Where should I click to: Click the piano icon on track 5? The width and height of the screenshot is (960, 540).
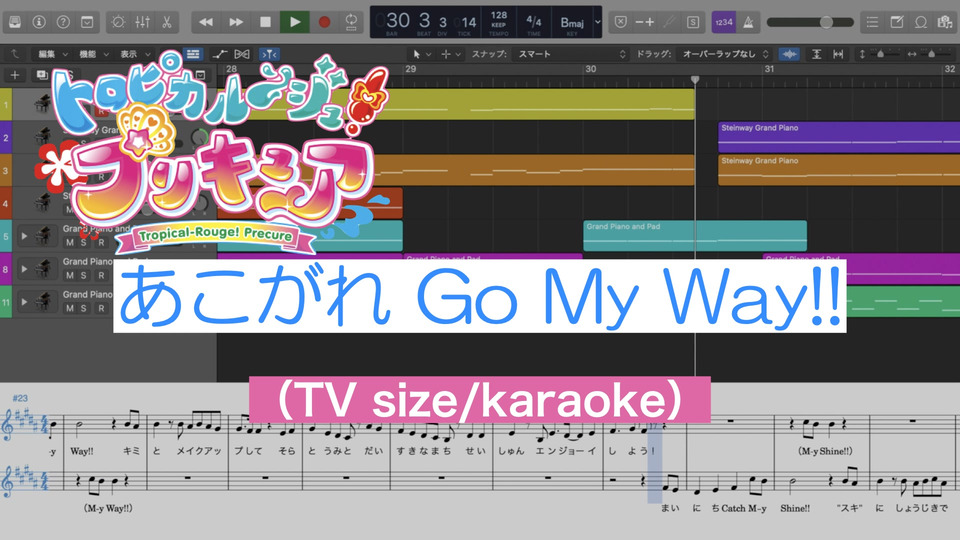[x=42, y=235]
